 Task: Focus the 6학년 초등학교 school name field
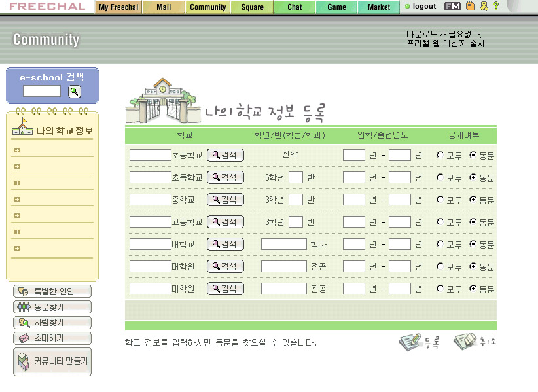pos(151,177)
